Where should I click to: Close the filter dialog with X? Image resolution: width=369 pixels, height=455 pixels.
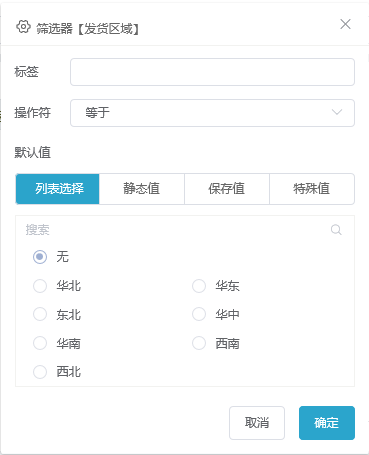pos(345,24)
